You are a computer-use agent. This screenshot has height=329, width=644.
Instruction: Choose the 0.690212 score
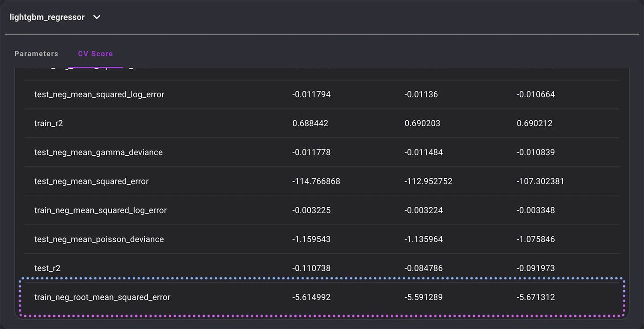tap(535, 123)
